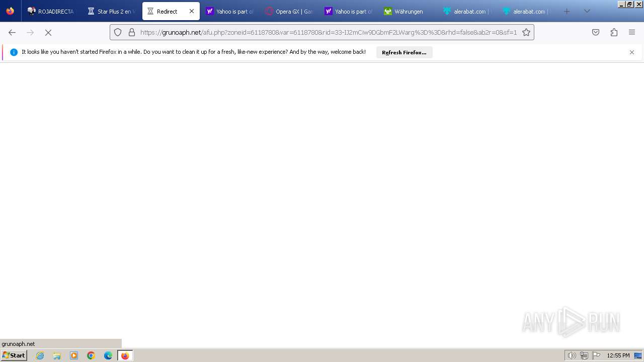
Task: Open tracking protection shield panel
Action: click(x=118, y=32)
